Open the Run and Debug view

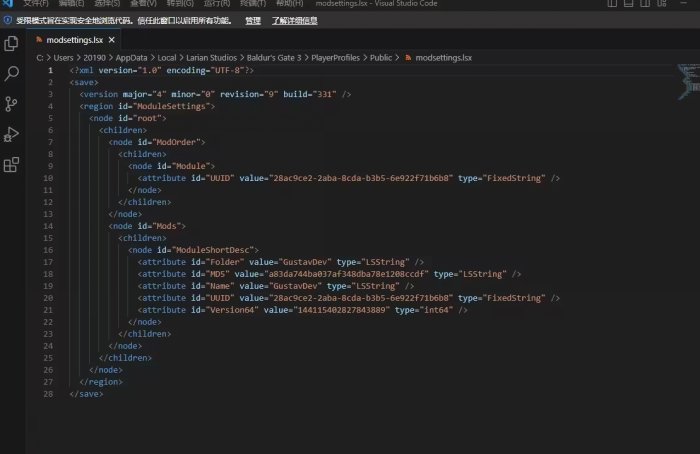coord(12,134)
